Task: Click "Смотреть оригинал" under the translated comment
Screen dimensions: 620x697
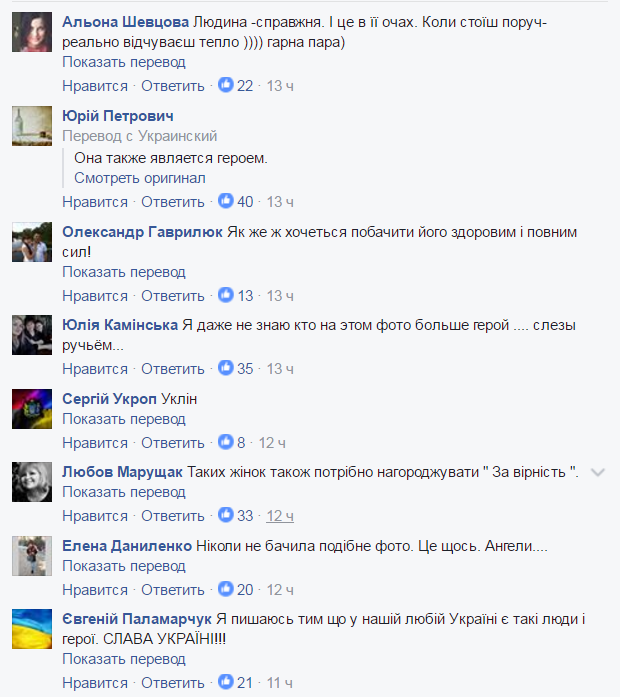Action: [x=140, y=178]
